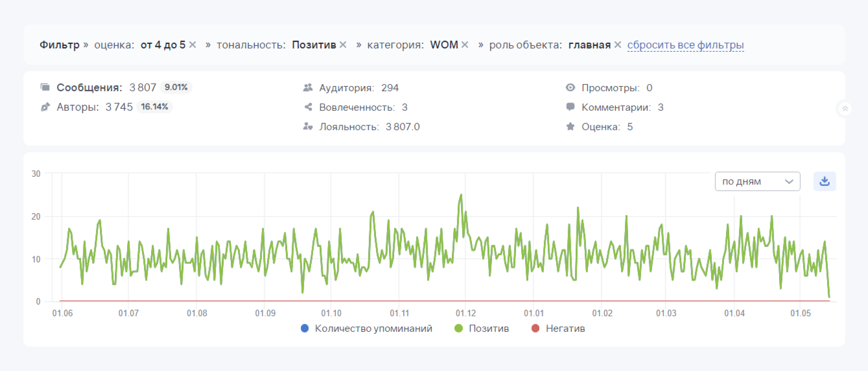Click the loyalty heart-person icon
This screenshot has width=868, height=371.
(x=308, y=126)
